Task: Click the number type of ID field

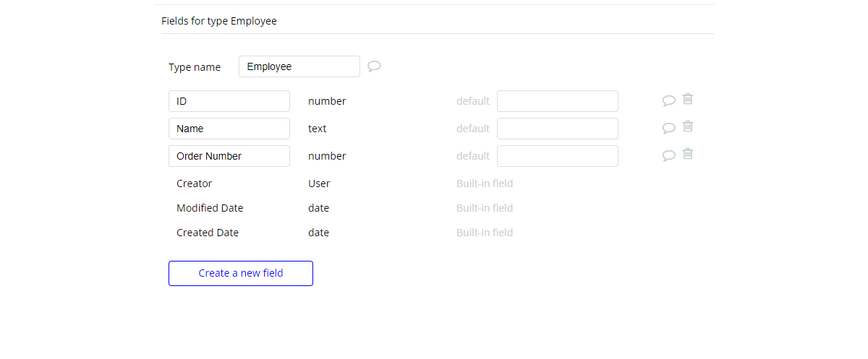Action: (327, 101)
